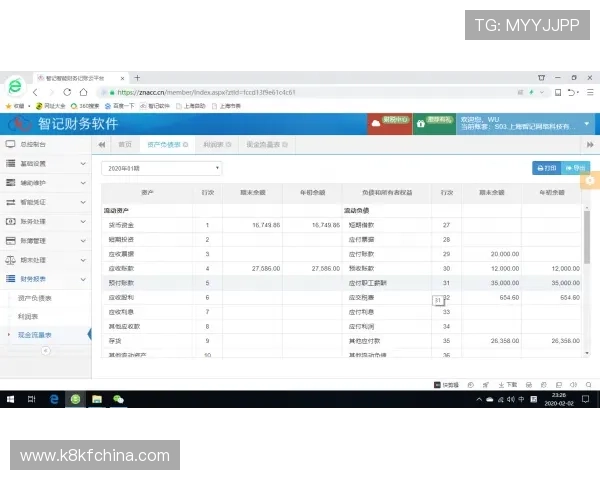Open the 网址大全 bookmark

(x=51, y=106)
